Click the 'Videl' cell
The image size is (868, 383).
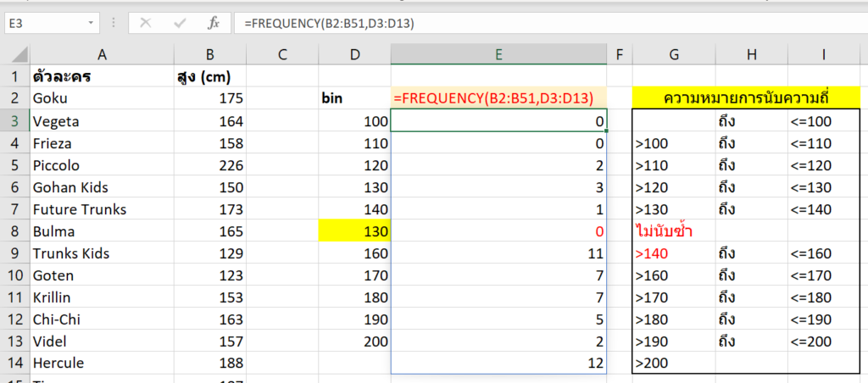[x=102, y=341]
